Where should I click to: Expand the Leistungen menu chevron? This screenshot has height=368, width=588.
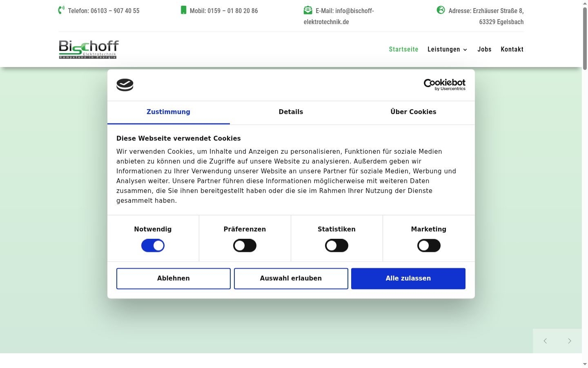coord(465,50)
